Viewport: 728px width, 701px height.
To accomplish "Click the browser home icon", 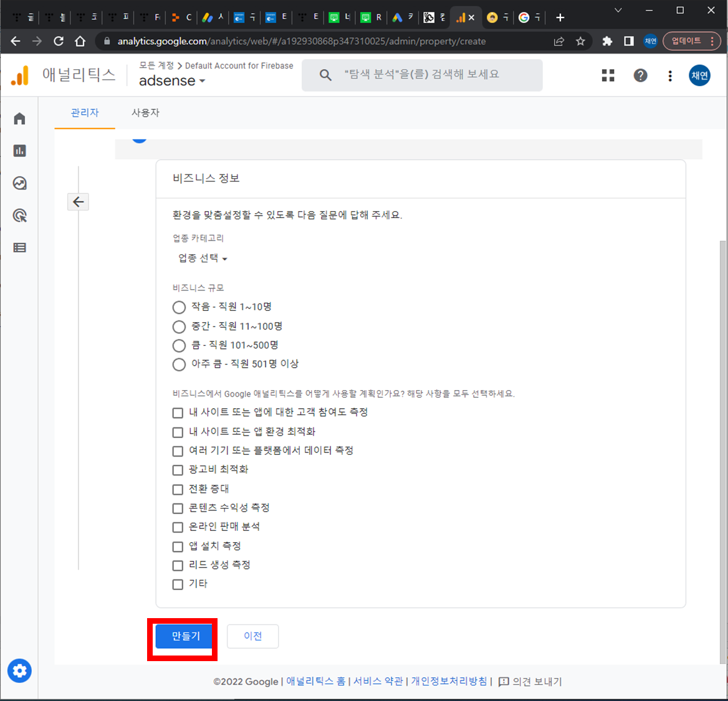I will (x=80, y=41).
